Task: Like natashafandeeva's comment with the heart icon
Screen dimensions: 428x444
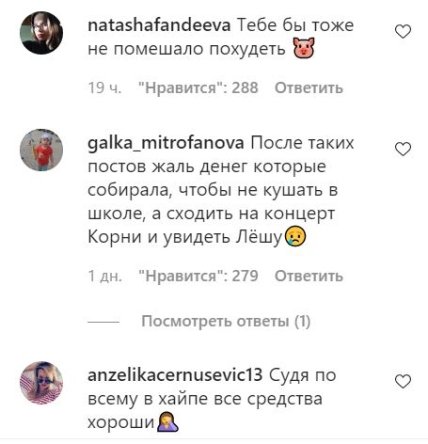Action: click(403, 32)
